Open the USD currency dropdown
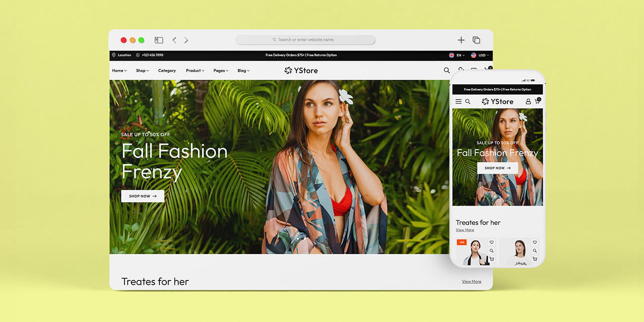The width and height of the screenshot is (644, 322). click(x=480, y=55)
